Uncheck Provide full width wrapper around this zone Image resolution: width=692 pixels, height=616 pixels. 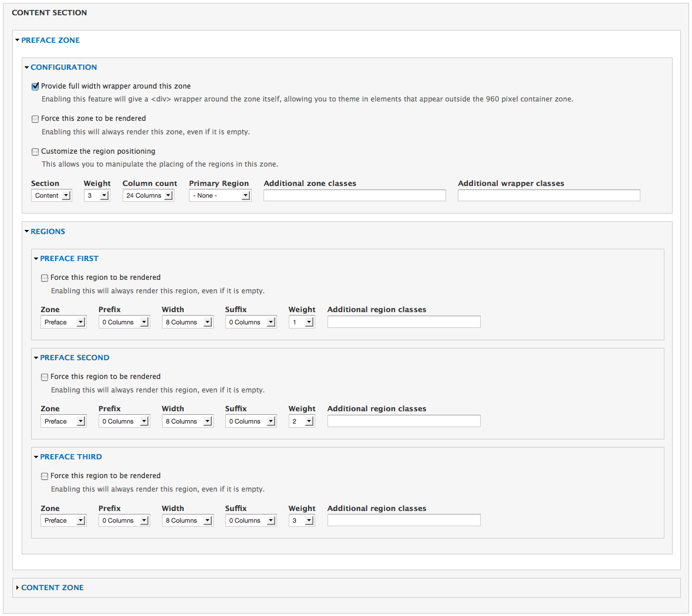[35, 86]
